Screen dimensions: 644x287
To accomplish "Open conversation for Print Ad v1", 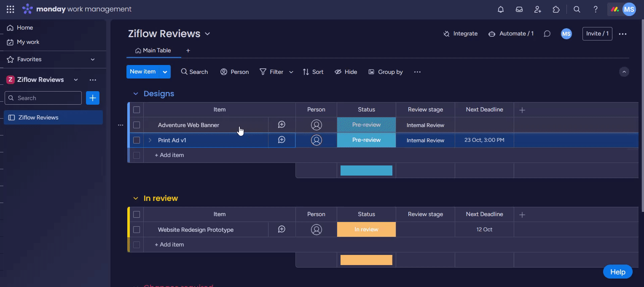I will (x=282, y=140).
